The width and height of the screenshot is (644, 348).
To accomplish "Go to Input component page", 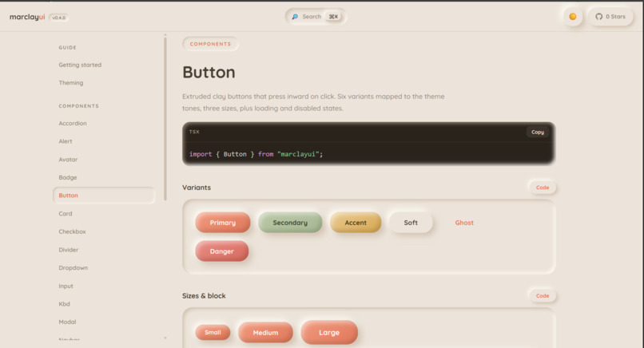I will [66, 286].
